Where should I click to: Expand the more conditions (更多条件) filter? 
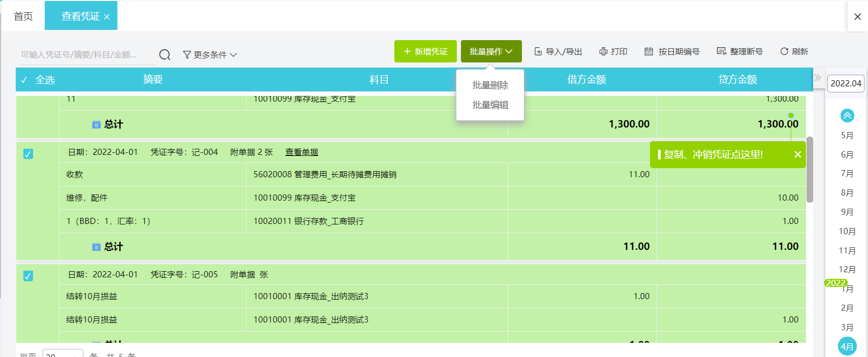(x=210, y=55)
